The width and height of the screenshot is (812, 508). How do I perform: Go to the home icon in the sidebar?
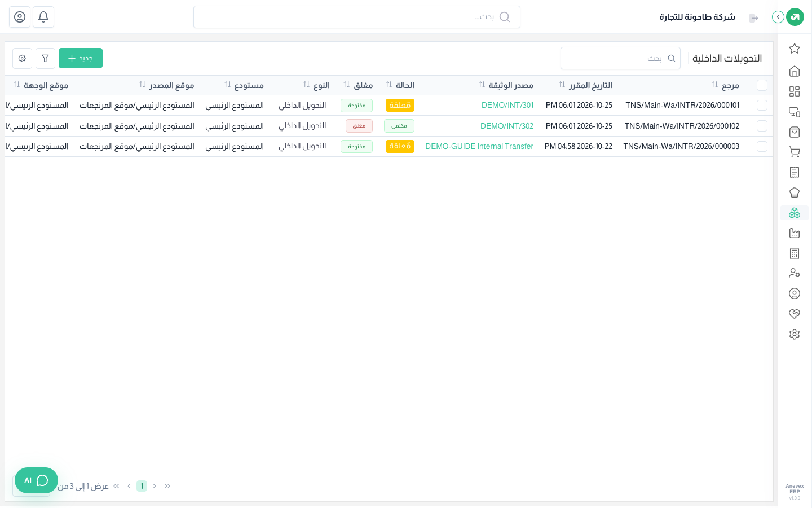coord(795,71)
